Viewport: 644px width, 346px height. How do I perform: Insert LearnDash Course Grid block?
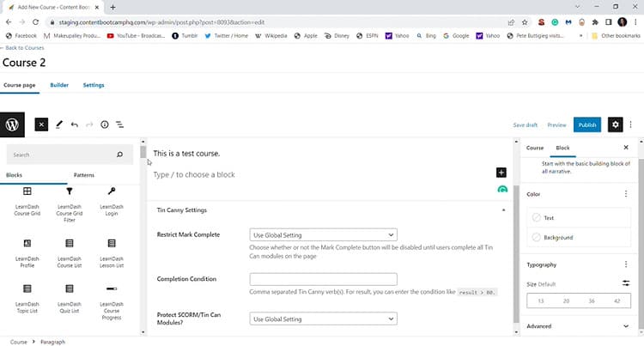click(27, 201)
